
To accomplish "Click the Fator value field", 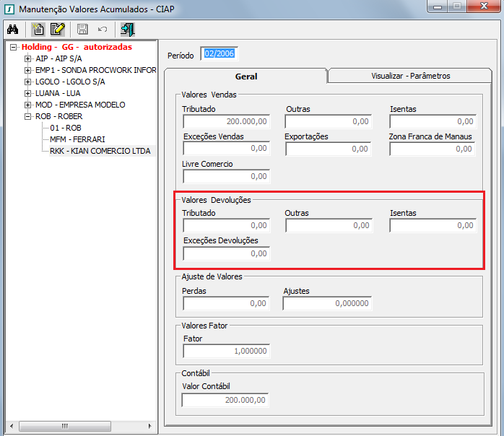I will coord(225,351).
